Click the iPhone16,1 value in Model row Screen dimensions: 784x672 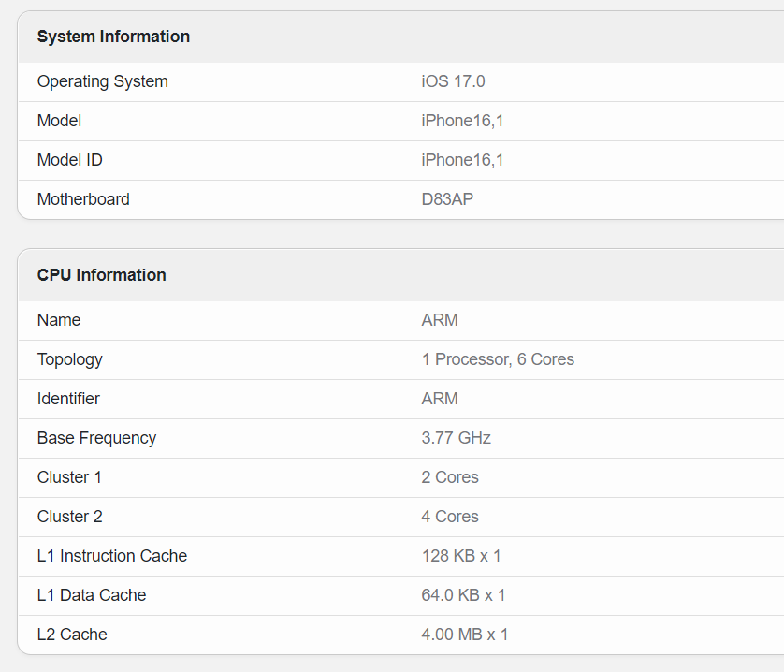tap(462, 121)
